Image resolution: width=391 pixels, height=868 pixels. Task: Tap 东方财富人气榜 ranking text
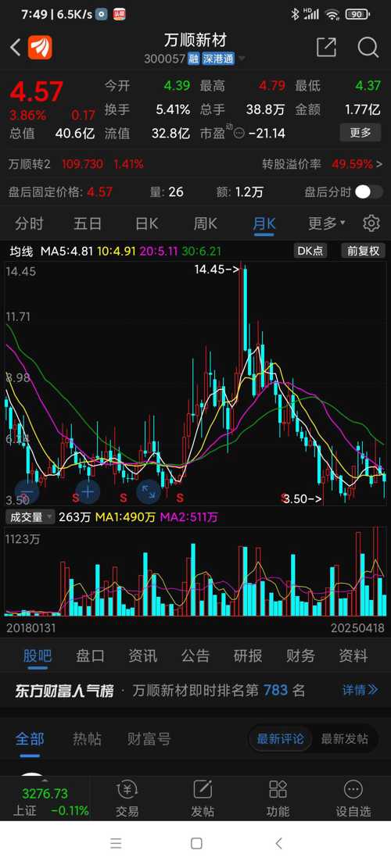click(64, 691)
